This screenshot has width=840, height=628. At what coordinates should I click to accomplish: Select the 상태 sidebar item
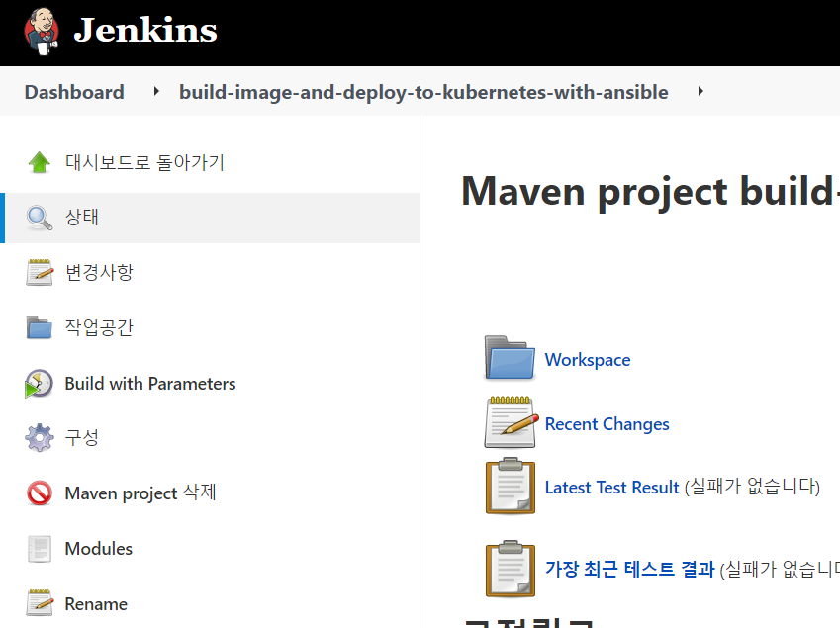[212, 218]
